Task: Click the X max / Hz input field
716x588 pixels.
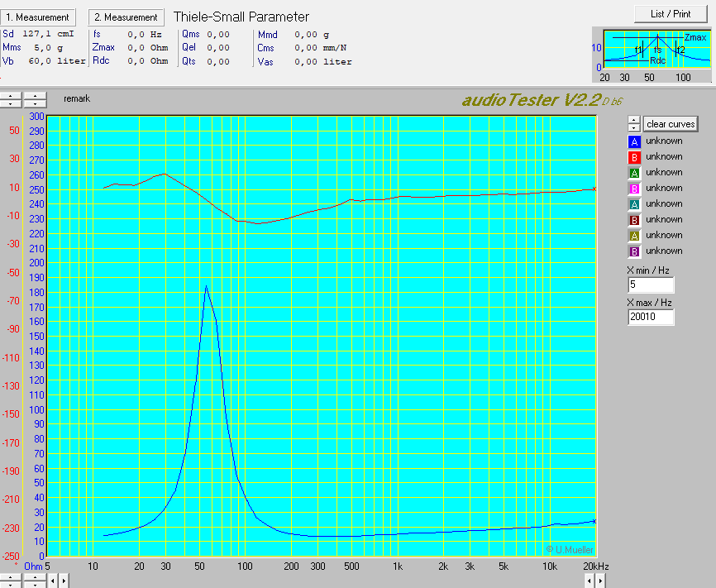Action: click(651, 317)
